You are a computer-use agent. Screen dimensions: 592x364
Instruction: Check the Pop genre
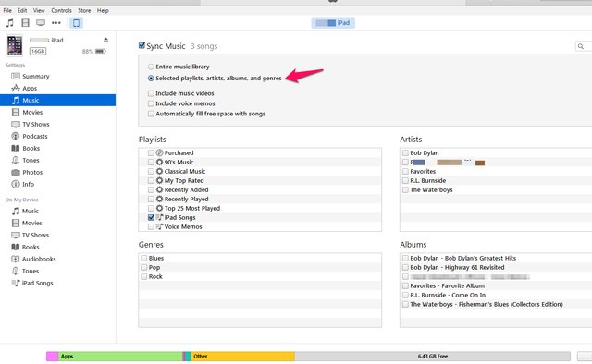pyautogui.click(x=144, y=267)
